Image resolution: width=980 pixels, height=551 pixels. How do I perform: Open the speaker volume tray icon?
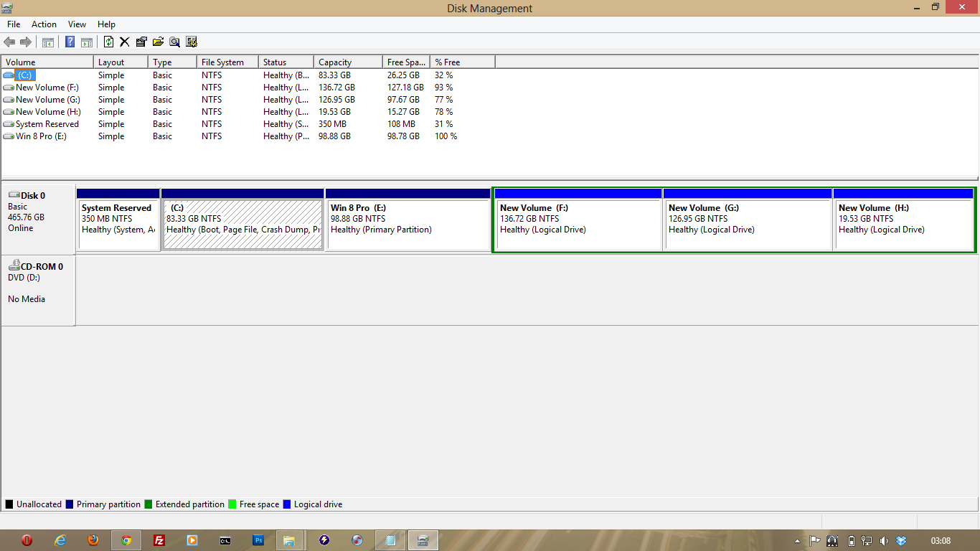(x=884, y=540)
